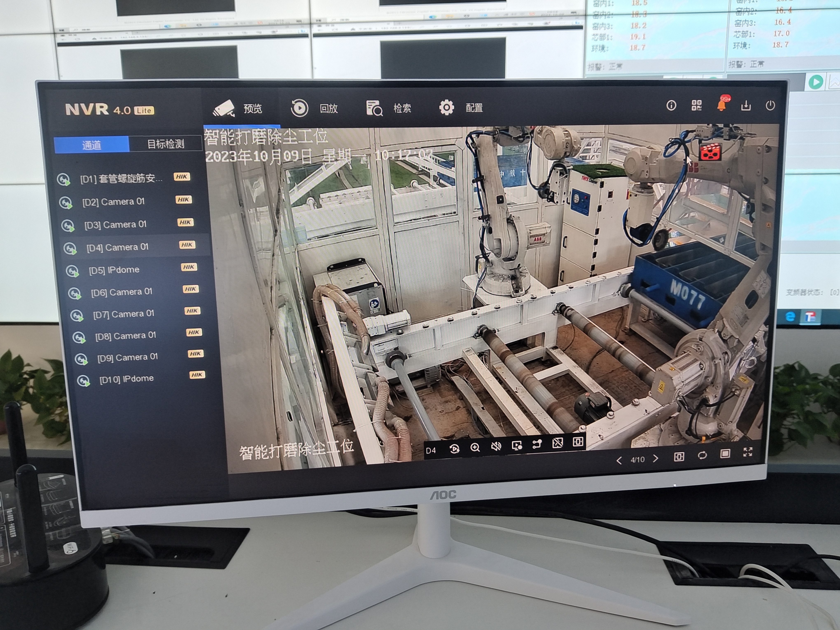Unmute audio on D4 toolbar
Image resolution: width=840 pixels, height=630 pixels.
click(496, 446)
